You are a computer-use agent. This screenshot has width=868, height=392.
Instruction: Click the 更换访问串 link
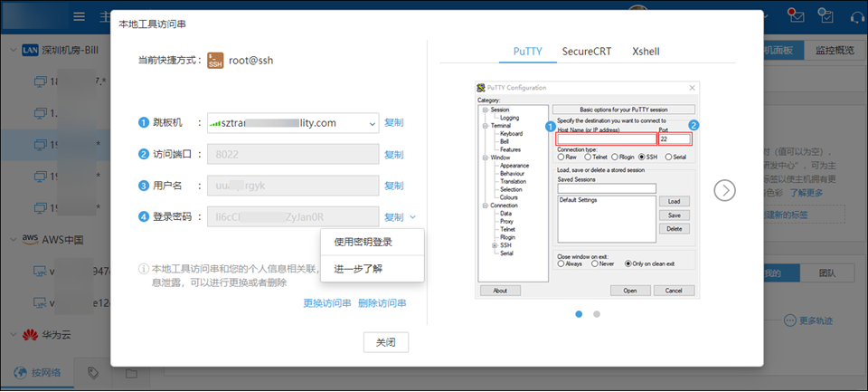tap(327, 303)
